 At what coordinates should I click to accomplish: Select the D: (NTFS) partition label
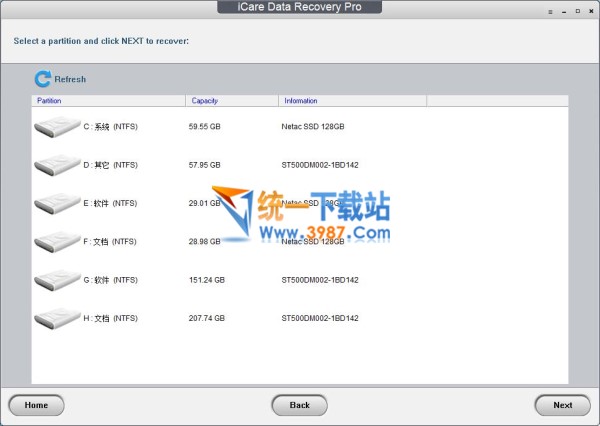[111, 165]
